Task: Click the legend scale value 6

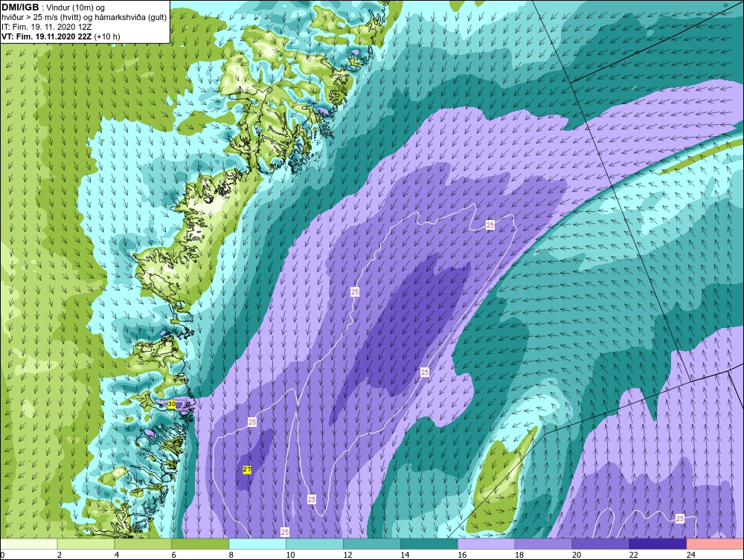Action: pyautogui.click(x=173, y=555)
